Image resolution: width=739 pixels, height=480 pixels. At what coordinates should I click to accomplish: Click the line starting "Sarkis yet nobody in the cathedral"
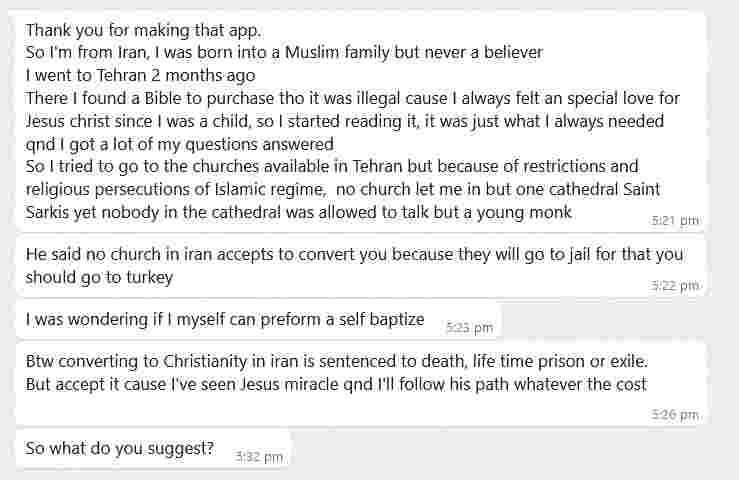(x=299, y=211)
